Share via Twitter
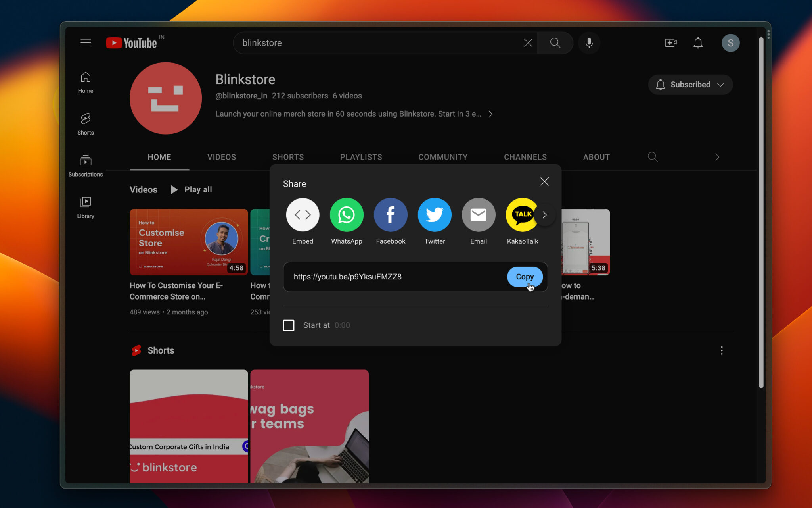This screenshot has height=508, width=812. pyautogui.click(x=435, y=215)
